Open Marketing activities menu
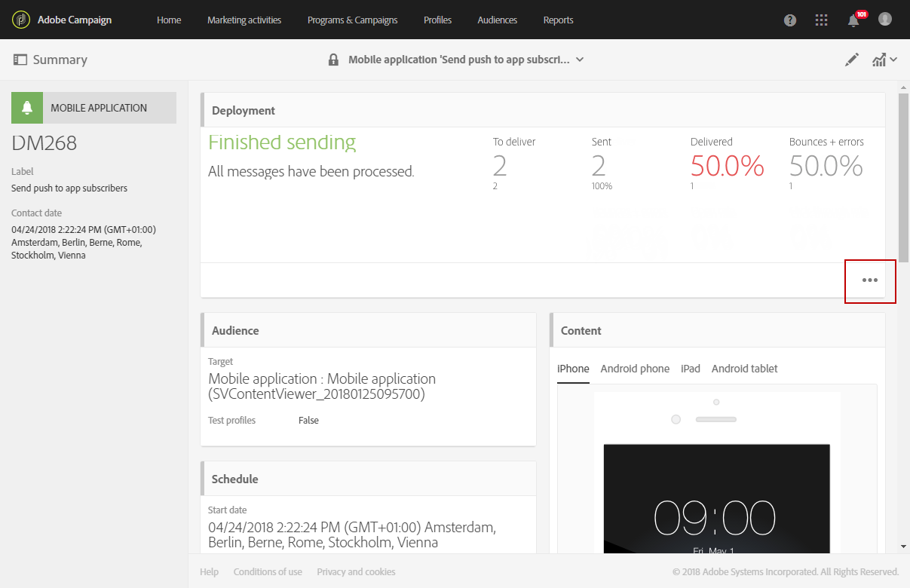The height and width of the screenshot is (588, 910). (x=244, y=20)
